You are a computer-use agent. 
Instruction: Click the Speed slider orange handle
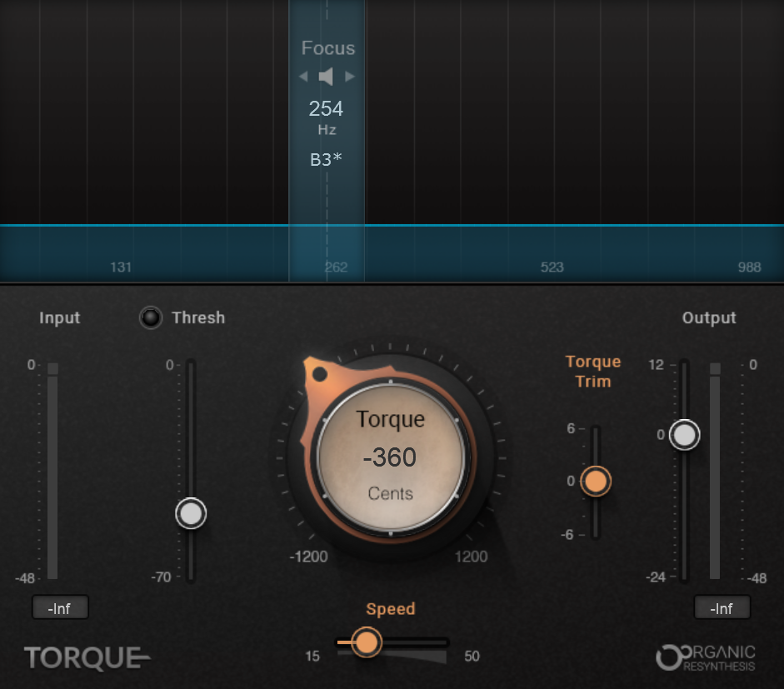[x=367, y=642]
